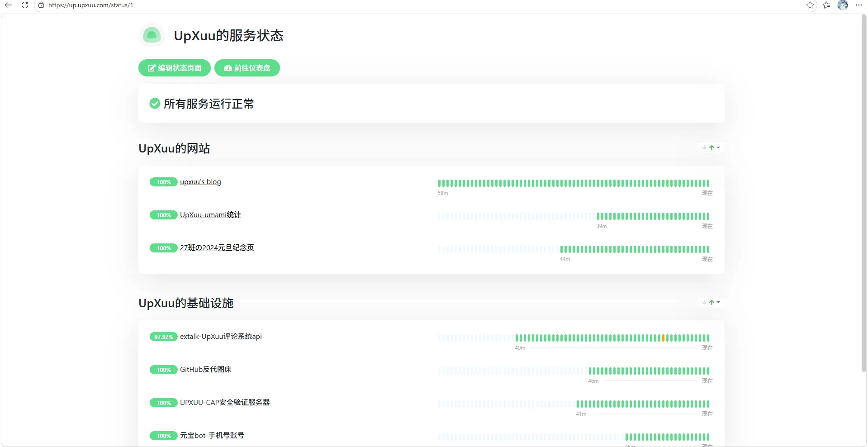Click the 39m time label under umami bar
Viewport: 868px width, 447px height.
pos(602,226)
